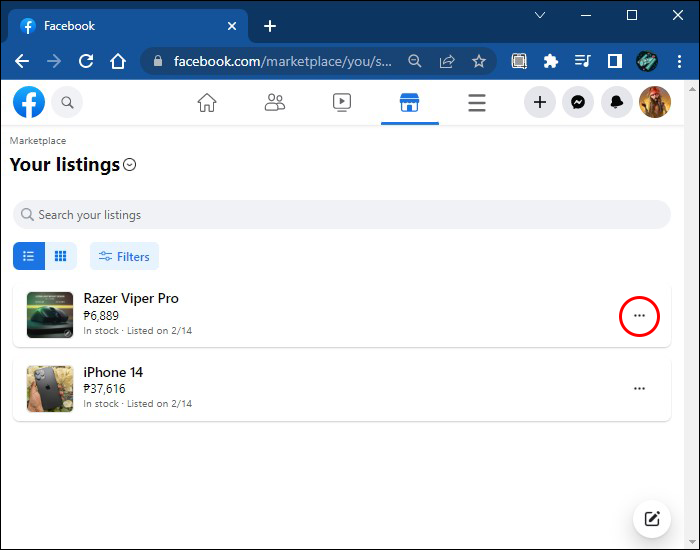Open the Friends tab
The height and width of the screenshot is (550, 700).
pos(275,103)
